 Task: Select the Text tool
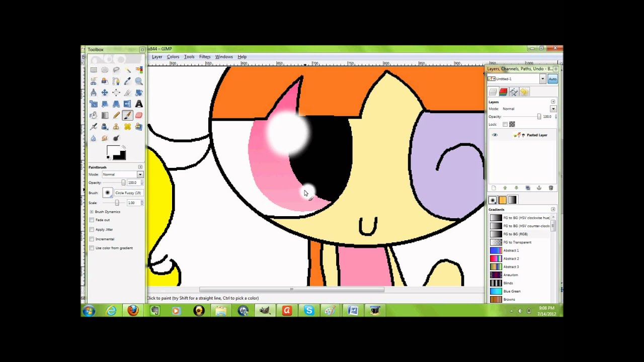pos(139,104)
